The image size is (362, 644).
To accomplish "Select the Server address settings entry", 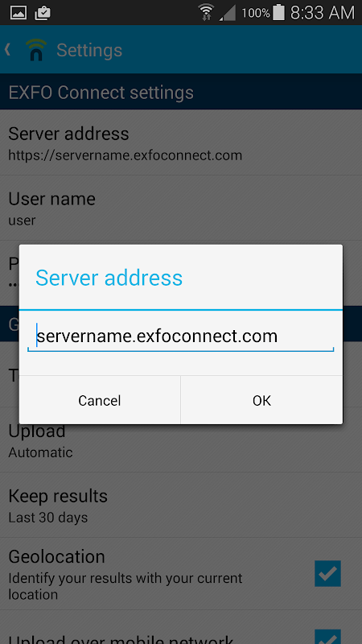I will pyautogui.click(x=181, y=142).
